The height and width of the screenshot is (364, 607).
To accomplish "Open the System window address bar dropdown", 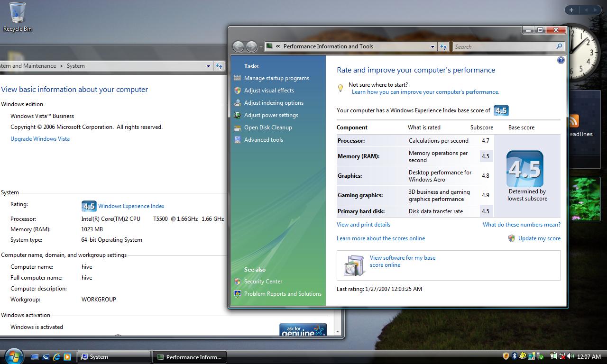I will point(208,66).
